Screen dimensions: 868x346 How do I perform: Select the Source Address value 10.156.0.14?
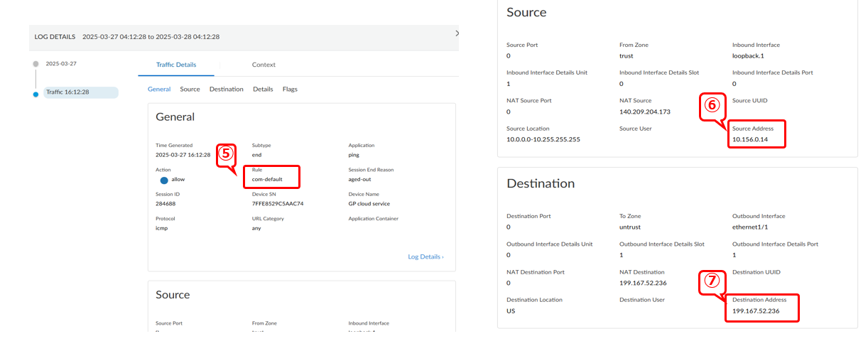coord(750,139)
